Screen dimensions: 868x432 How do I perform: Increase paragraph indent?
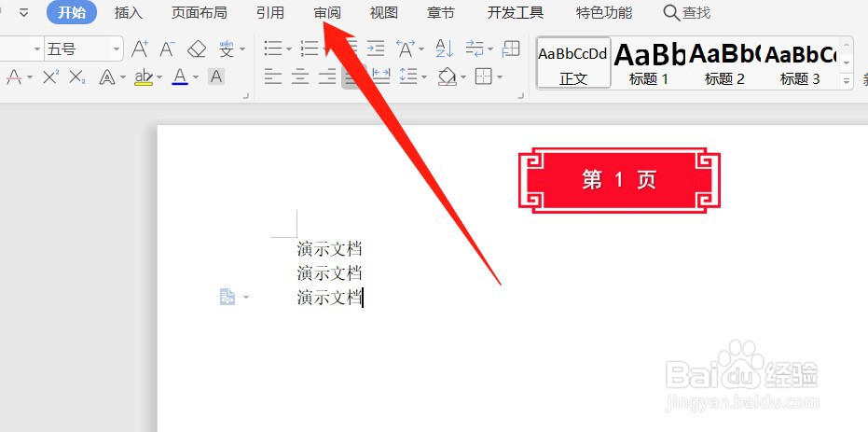click(376, 49)
